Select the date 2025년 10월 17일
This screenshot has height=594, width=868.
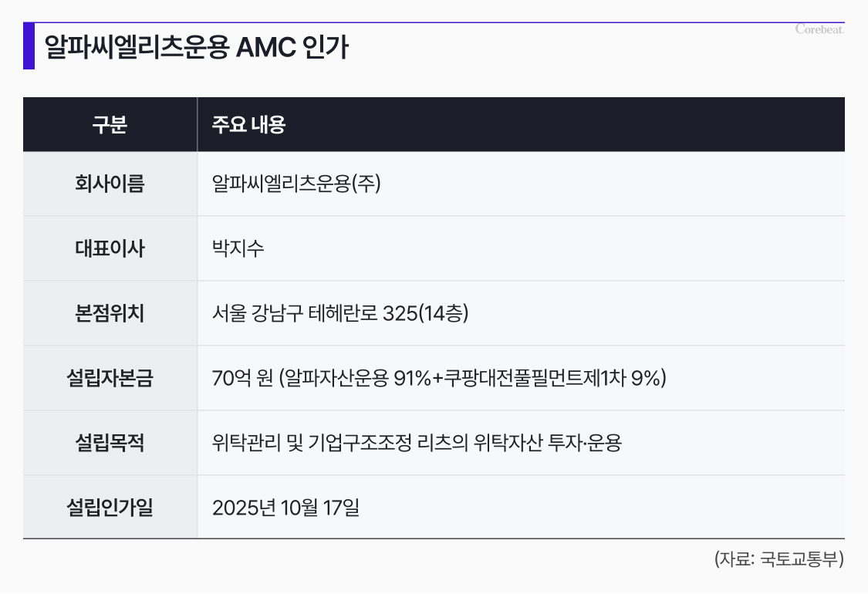point(285,508)
